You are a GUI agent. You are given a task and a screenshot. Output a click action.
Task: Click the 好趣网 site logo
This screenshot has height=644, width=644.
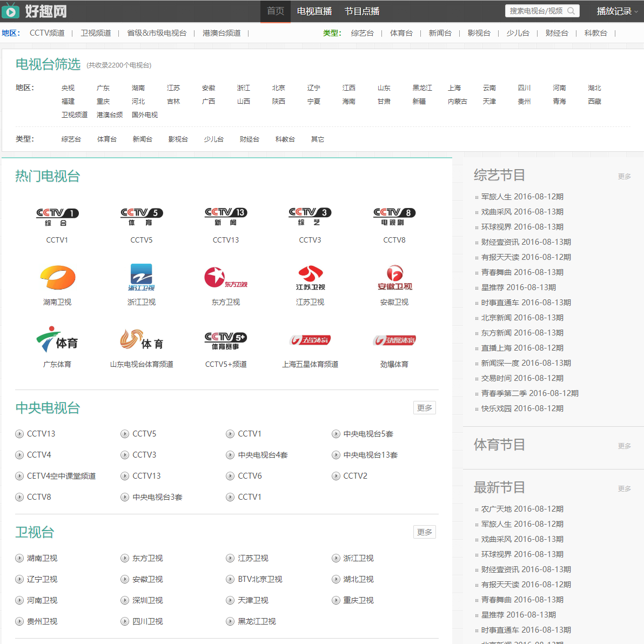pos(34,11)
